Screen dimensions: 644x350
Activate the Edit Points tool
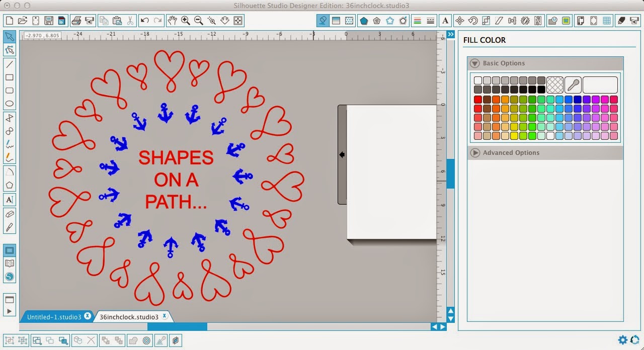tap(10, 49)
